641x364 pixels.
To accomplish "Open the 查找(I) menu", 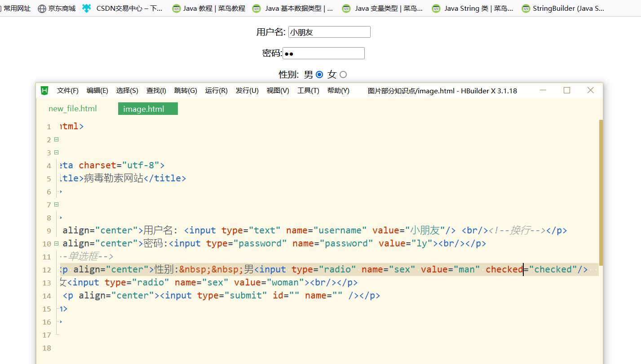I will [x=156, y=91].
